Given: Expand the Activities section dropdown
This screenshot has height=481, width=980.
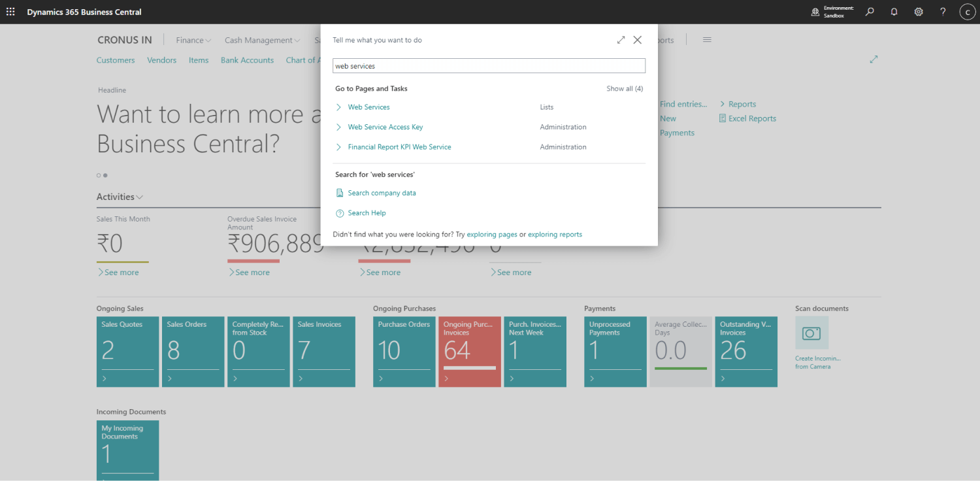Looking at the screenshot, I should [x=120, y=197].
